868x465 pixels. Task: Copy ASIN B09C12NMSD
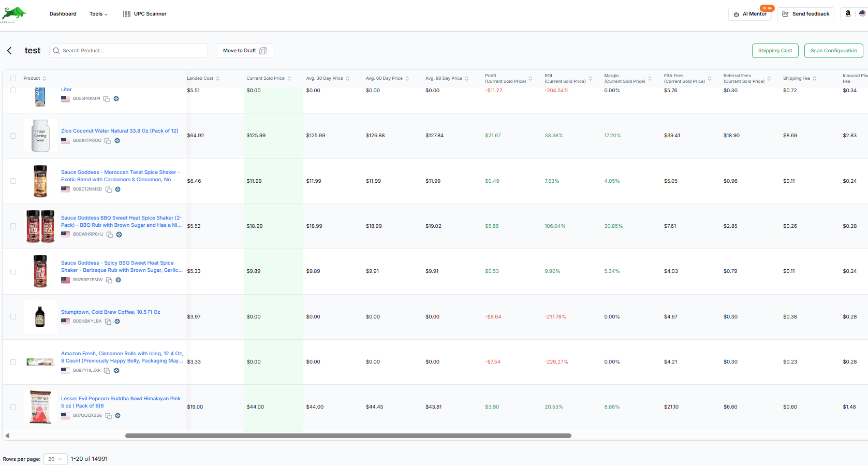109,190
